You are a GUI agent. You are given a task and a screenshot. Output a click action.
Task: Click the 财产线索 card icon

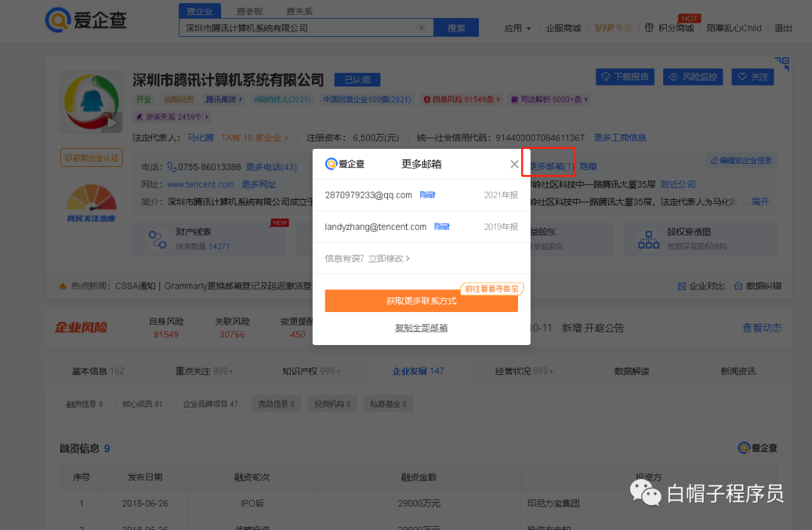[157, 240]
